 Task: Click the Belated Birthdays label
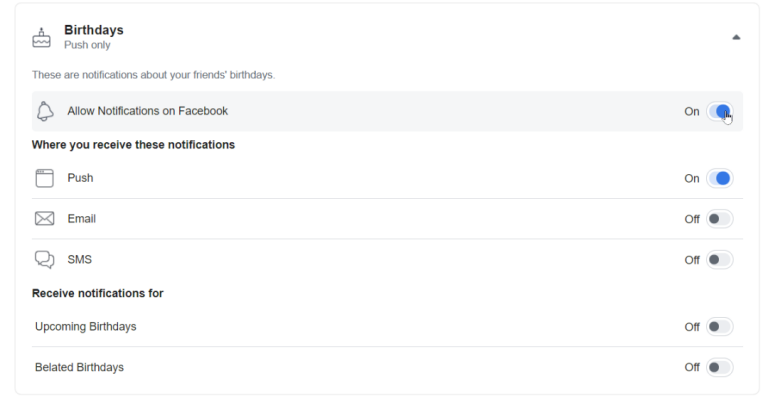pyautogui.click(x=79, y=367)
